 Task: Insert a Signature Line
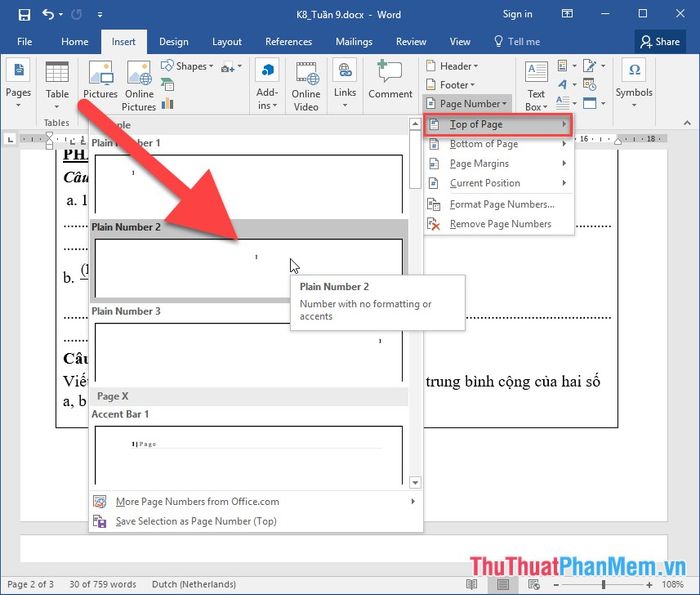594,66
